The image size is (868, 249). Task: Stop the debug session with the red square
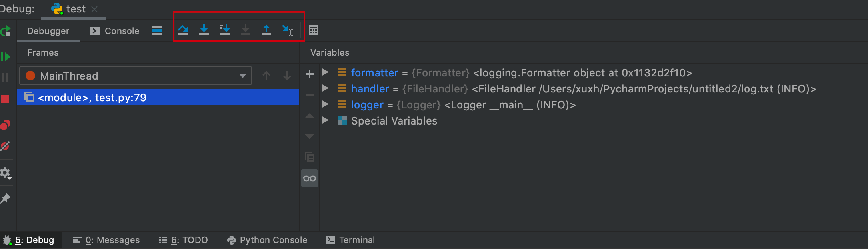click(x=5, y=99)
